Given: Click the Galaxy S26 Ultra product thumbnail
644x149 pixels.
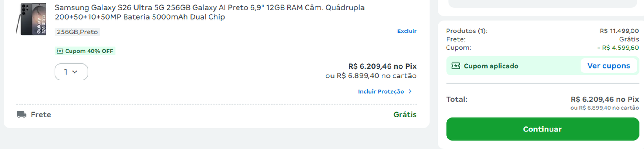Looking at the screenshot, I should (31, 19).
